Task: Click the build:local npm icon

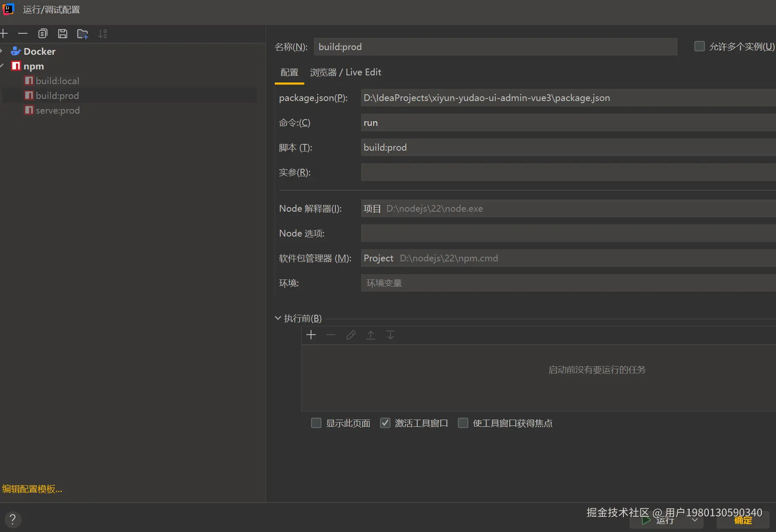Action: (29, 81)
